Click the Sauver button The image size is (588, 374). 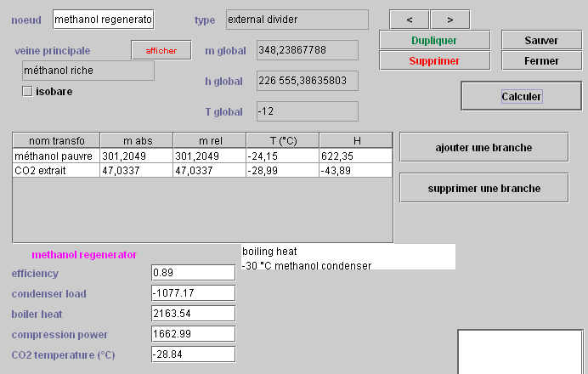point(541,40)
